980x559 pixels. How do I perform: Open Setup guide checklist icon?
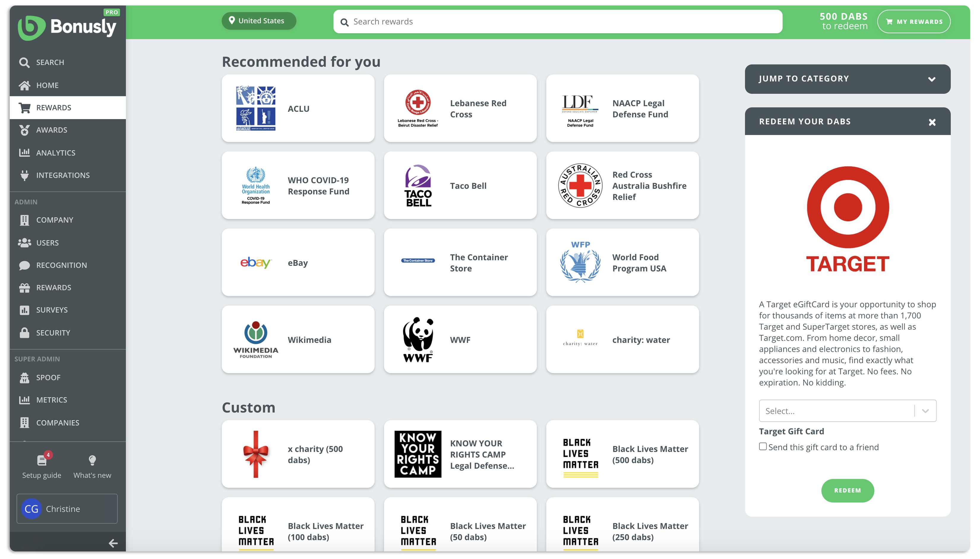click(42, 460)
